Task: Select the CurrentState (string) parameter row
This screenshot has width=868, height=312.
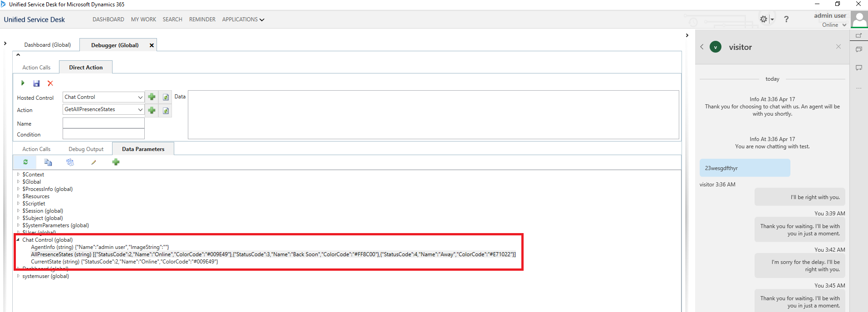Action: [124, 262]
